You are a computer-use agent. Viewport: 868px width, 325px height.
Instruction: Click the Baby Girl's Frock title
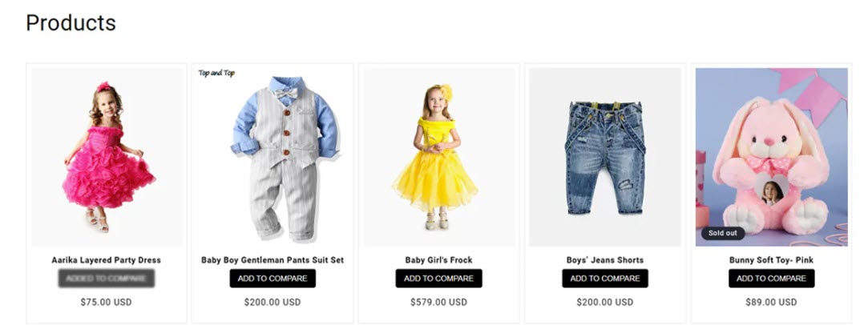(x=438, y=260)
